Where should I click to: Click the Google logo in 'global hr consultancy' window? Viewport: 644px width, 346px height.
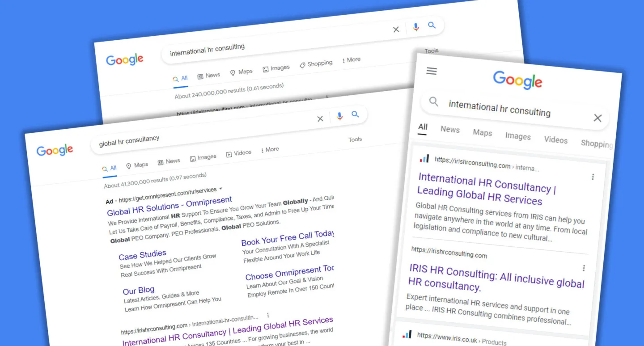click(55, 151)
